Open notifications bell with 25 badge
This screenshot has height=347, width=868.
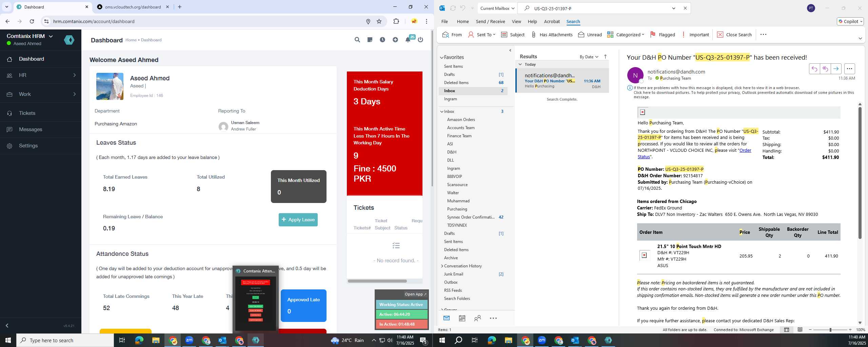click(x=408, y=39)
